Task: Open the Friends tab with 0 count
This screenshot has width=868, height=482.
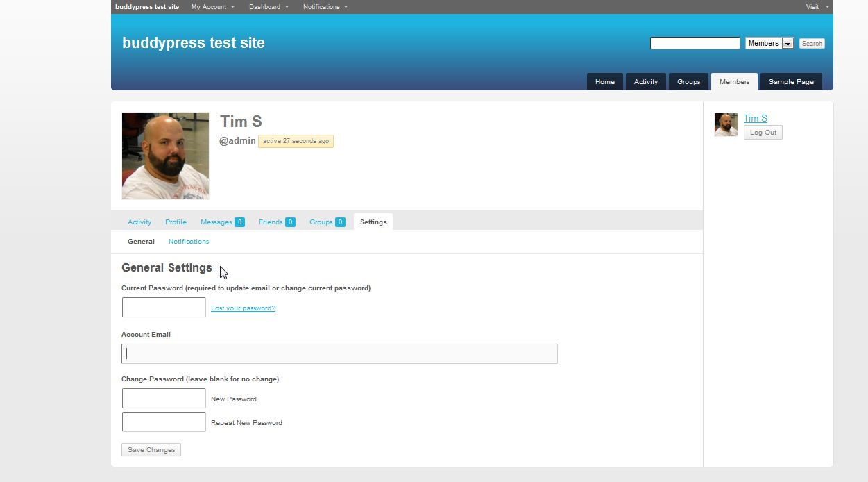Action: coord(277,222)
